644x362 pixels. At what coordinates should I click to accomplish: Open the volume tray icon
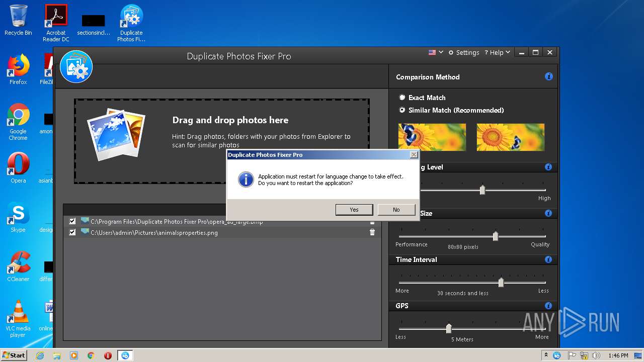[x=596, y=355]
